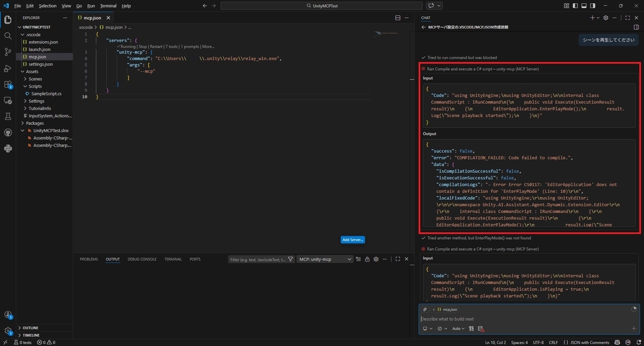Open the configure tools icon in chat input

pos(471,329)
